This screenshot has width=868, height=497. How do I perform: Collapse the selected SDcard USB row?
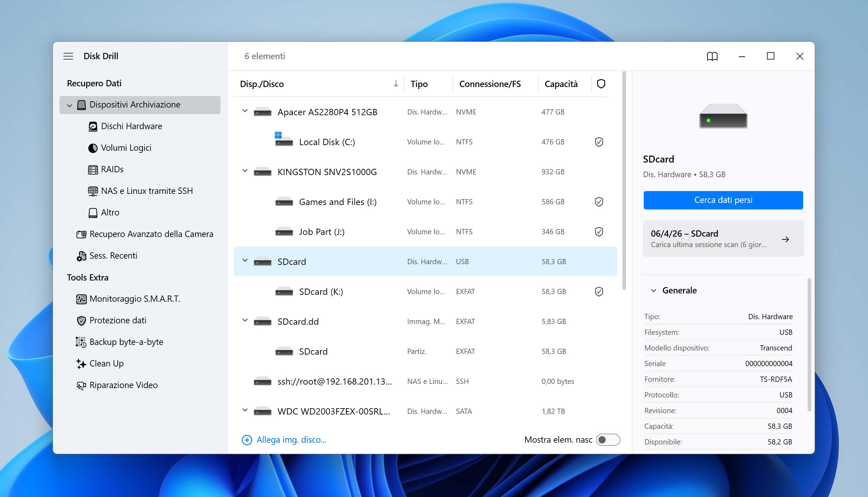coord(245,261)
